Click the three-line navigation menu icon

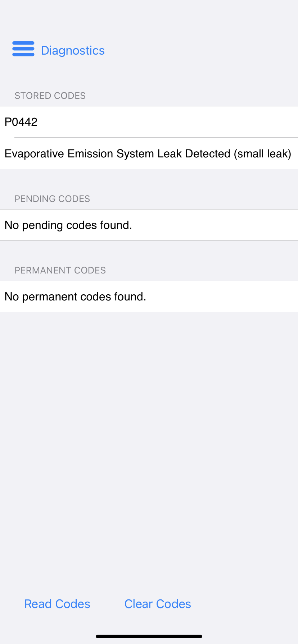[23, 49]
